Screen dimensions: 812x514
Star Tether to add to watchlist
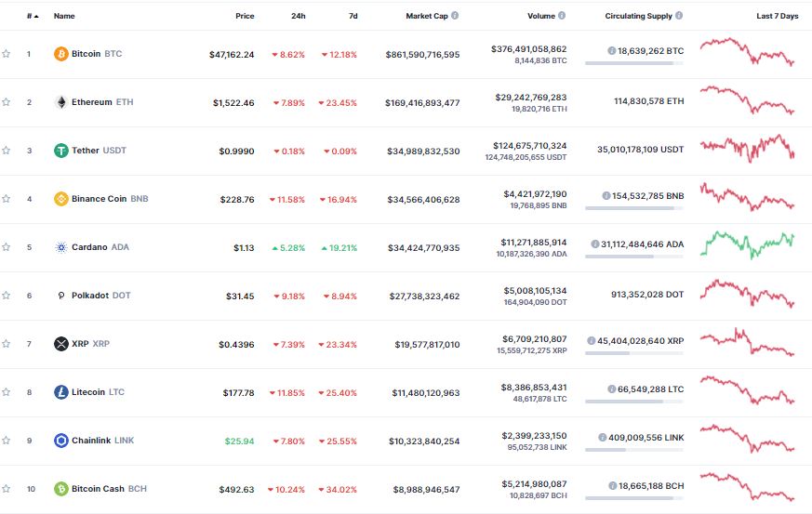7,151
